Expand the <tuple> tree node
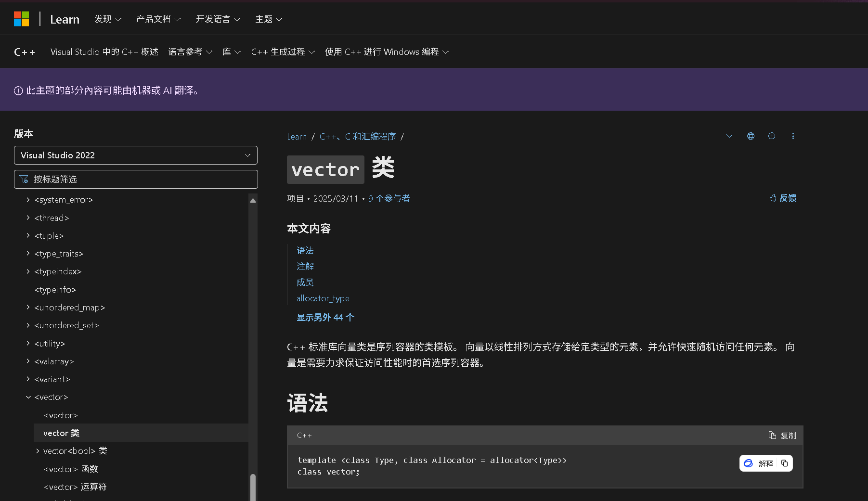The width and height of the screenshot is (868, 501). point(28,236)
